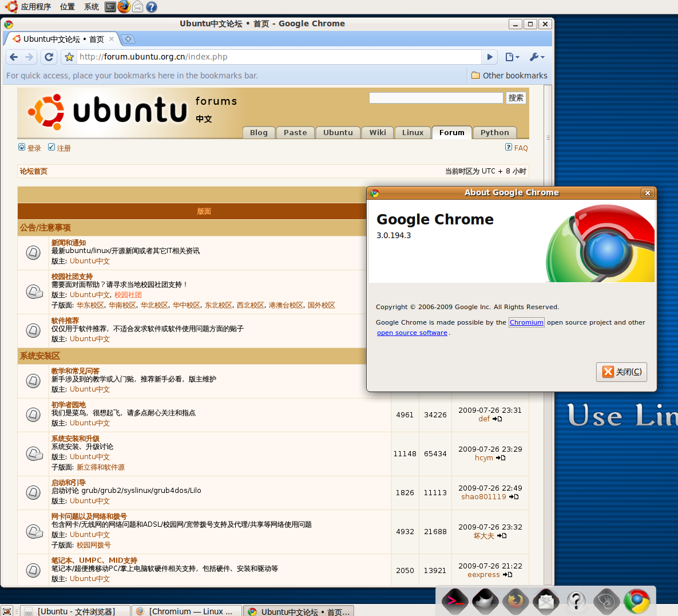Viewport: 678px width, 616px height.
Task: Click the 注册 register link
Action: (64, 148)
